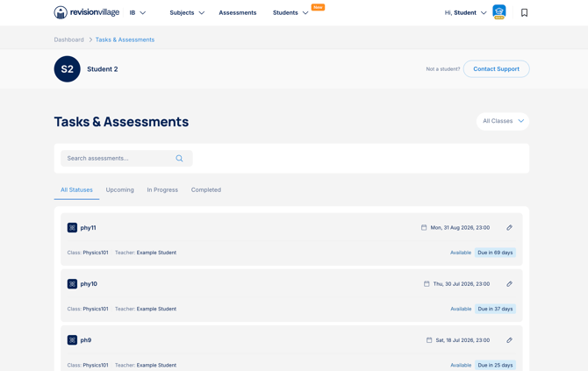Viewport: 588px width, 371px height.
Task: Click Available status on phy10 row
Action: click(461, 309)
